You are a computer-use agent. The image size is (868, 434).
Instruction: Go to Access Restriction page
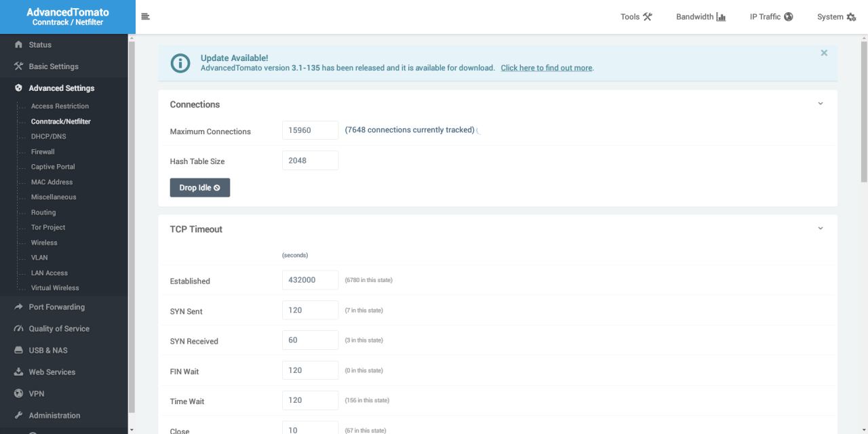pos(60,106)
